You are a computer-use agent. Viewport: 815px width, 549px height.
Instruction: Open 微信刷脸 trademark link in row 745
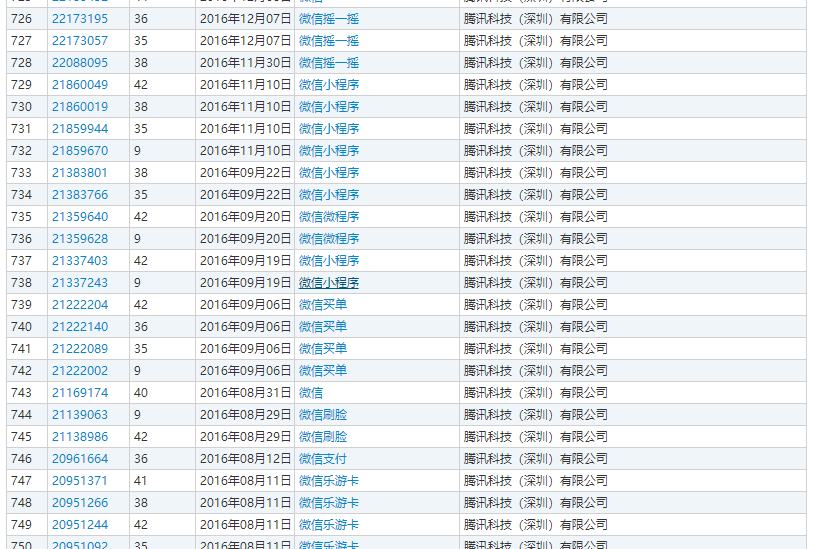click(323, 437)
